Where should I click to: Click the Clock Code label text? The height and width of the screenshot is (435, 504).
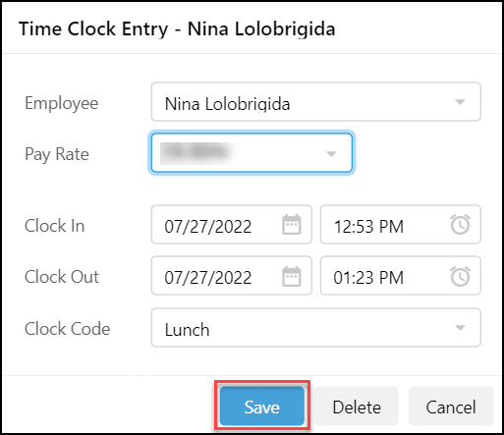point(68,329)
